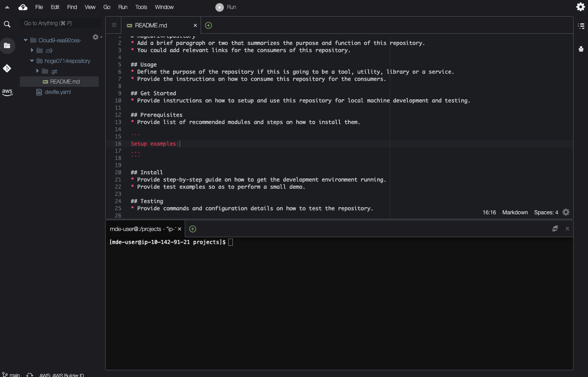Expand the .c9 folder arrow
The image size is (588, 377).
(x=32, y=50)
